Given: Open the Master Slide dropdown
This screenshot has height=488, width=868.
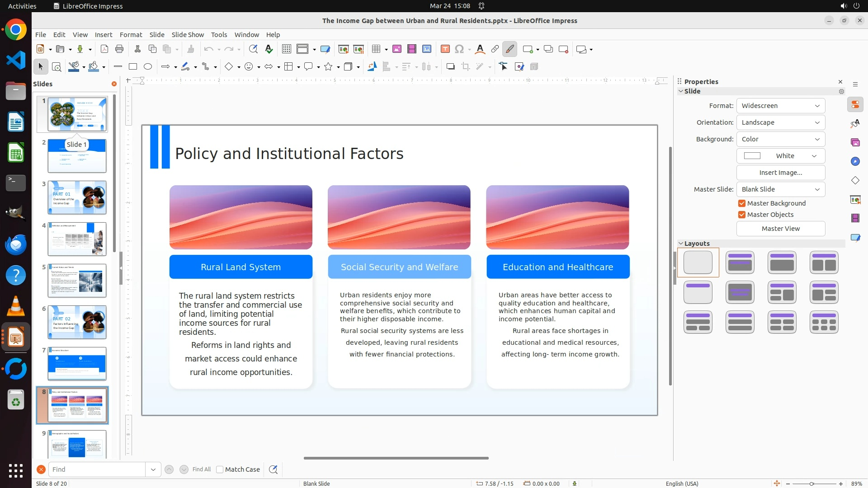Looking at the screenshot, I should click(x=780, y=189).
